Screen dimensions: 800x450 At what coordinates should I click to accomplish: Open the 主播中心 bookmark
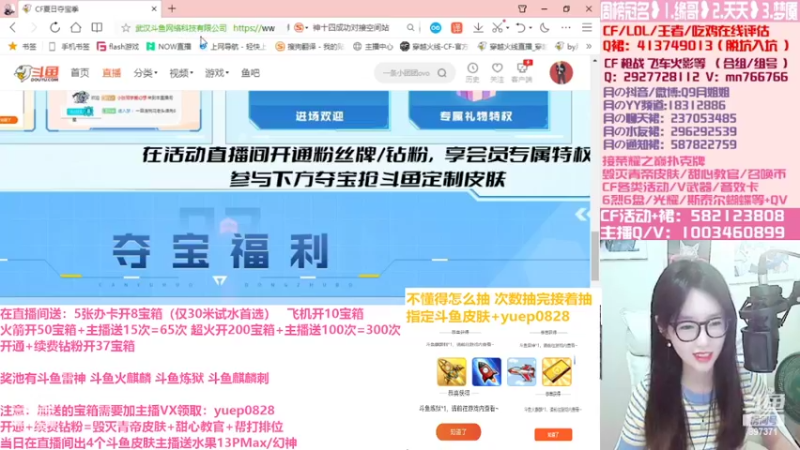click(x=373, y=46)
